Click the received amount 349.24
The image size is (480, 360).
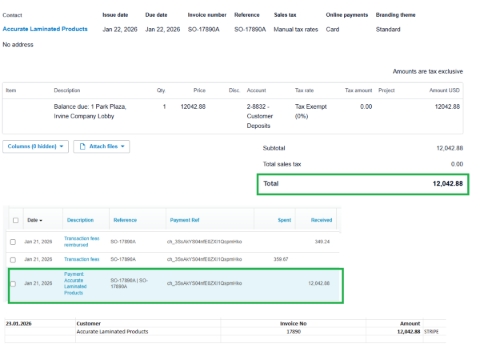point(322,241)
